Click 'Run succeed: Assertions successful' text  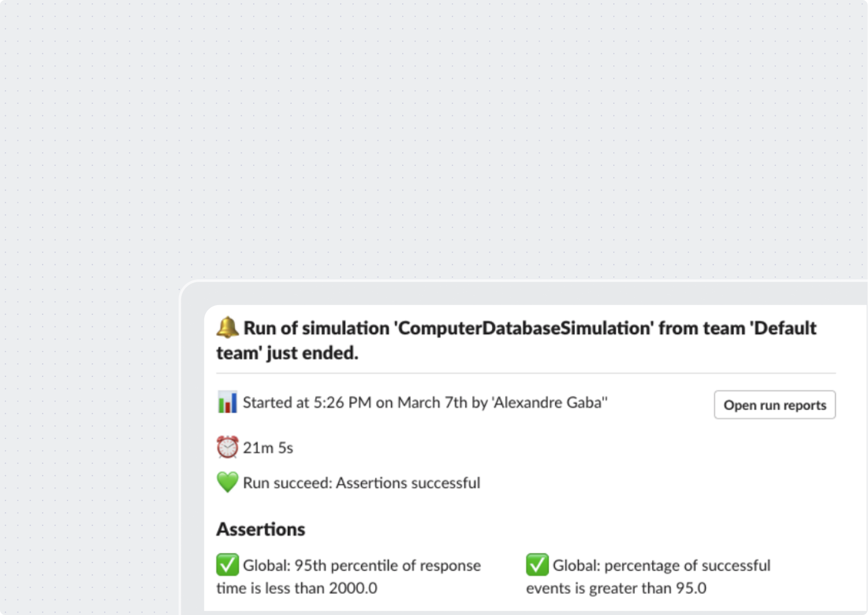click(x=361, y=483)
